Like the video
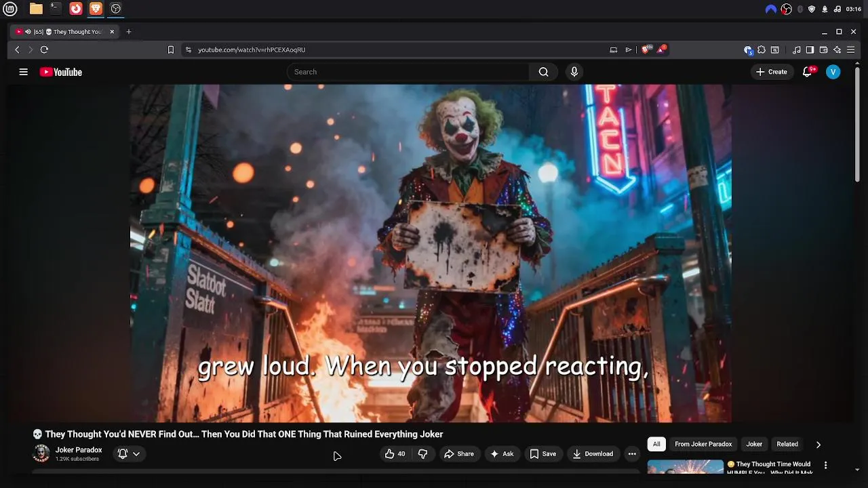 (x=395, y=454)
